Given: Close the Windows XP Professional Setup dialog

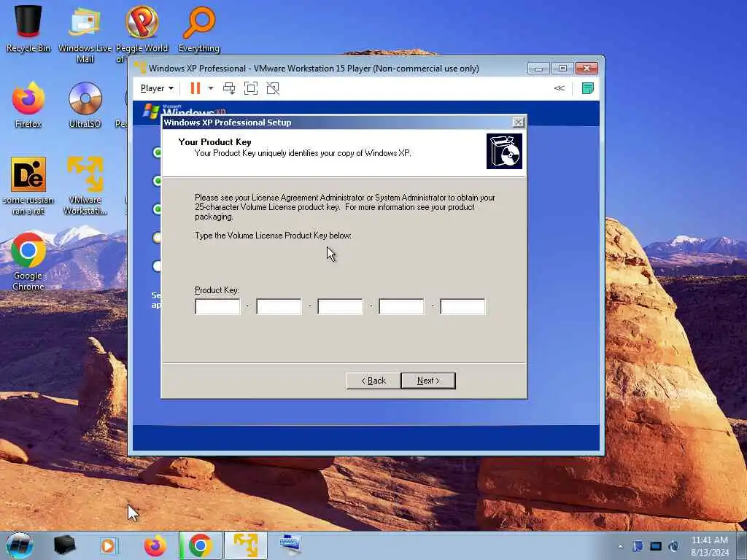Looking at the screenshot, I should [x=519, y=122].
